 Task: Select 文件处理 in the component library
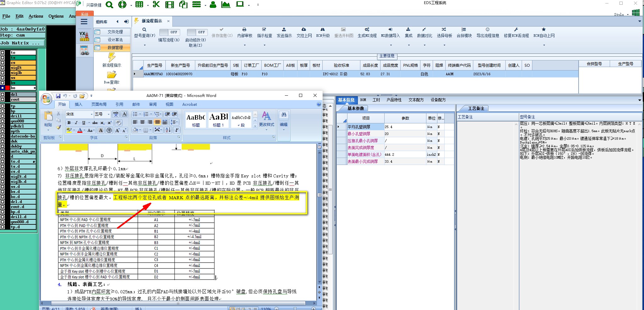[x=112, y=32]
